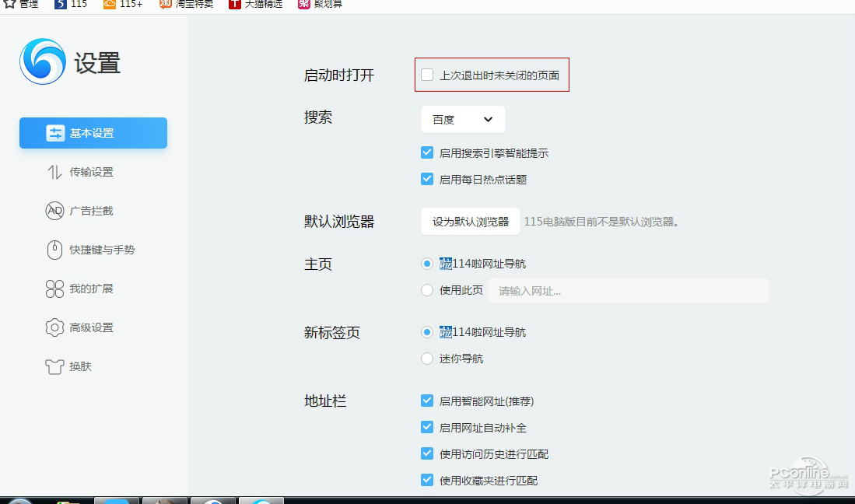Viewport: 855px width, 504px height.
Task: Uncheck 启用搜索引擎智能提示
Action: pos(427,153)
